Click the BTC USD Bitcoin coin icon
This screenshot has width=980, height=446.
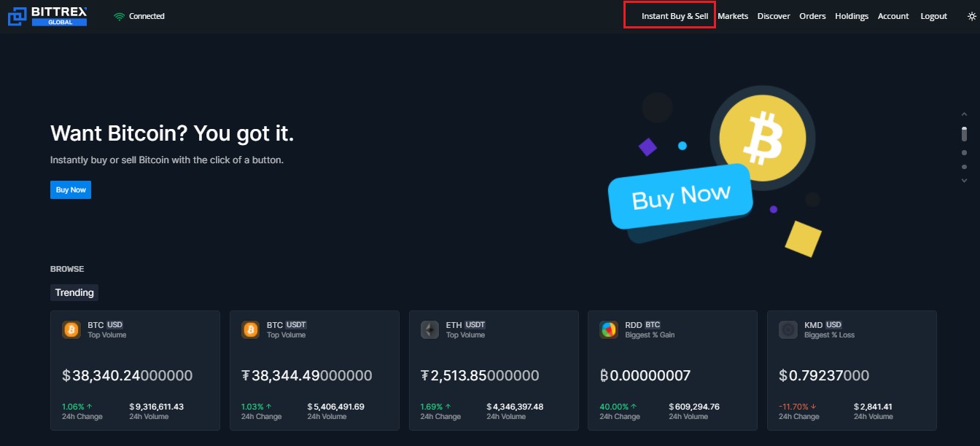coord(71,329)
